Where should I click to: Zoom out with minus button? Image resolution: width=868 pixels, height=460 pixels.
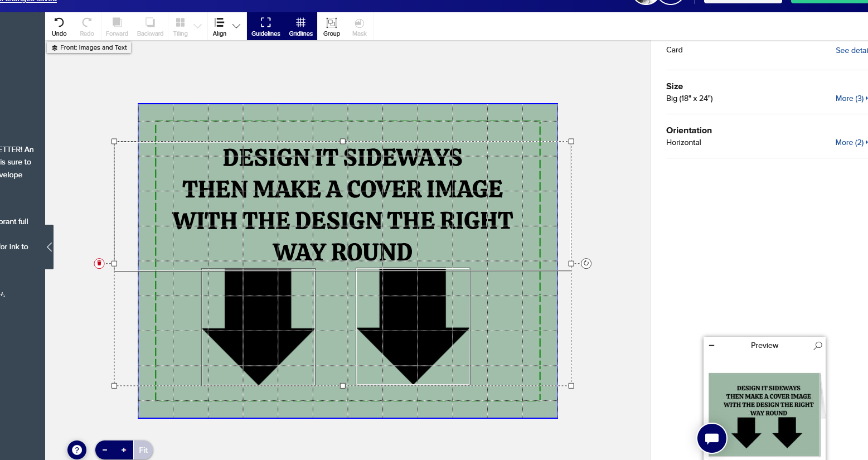[105, 450]
